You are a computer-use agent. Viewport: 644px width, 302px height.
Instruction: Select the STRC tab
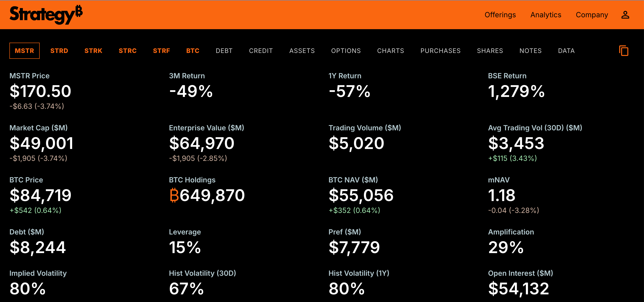128,50
